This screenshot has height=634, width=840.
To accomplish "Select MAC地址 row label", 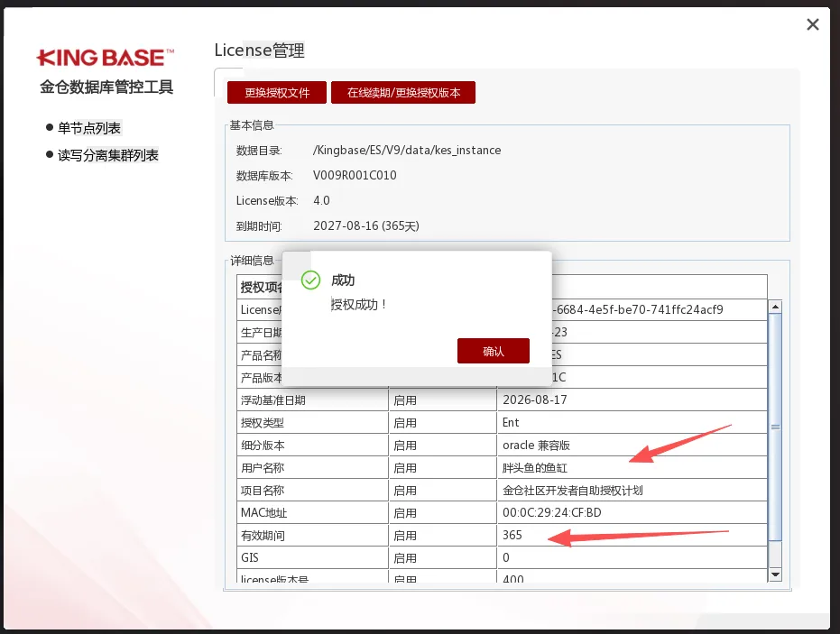I will pyautogui.click(x=263, y=512).
